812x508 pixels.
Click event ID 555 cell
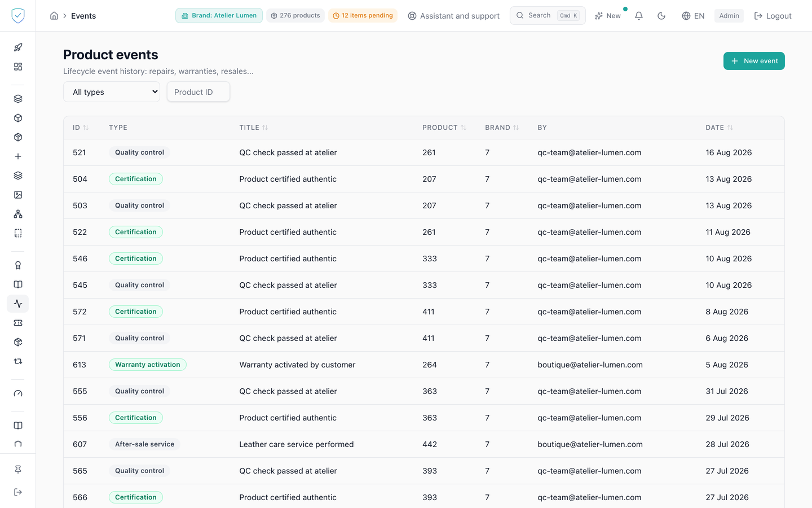pyautogui.click(x=80, y=391)
